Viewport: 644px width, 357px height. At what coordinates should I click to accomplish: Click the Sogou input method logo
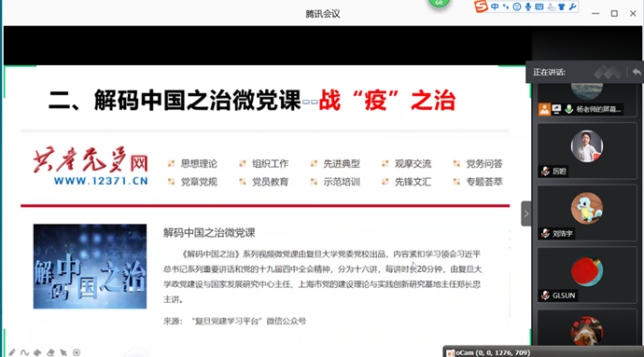[481, 7]
